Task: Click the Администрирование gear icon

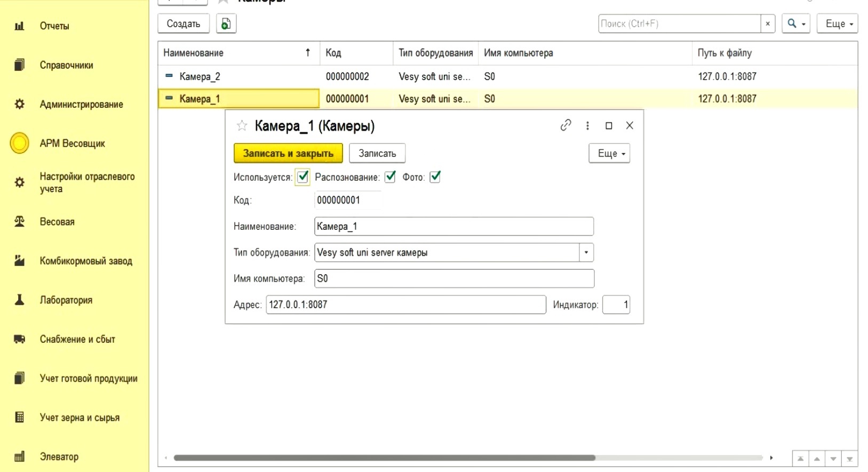Action: click(x=19, y=104)
